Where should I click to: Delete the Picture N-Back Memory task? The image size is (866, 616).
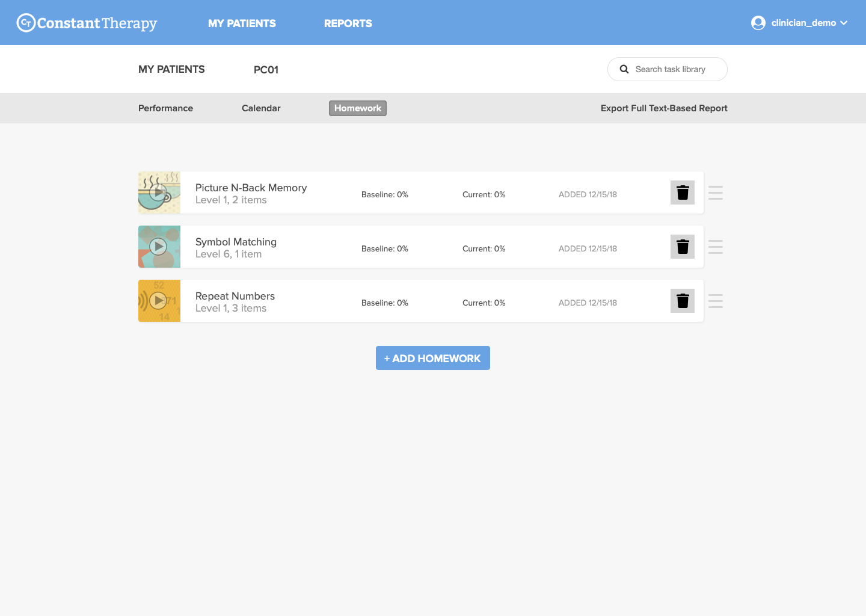[683, 192]
